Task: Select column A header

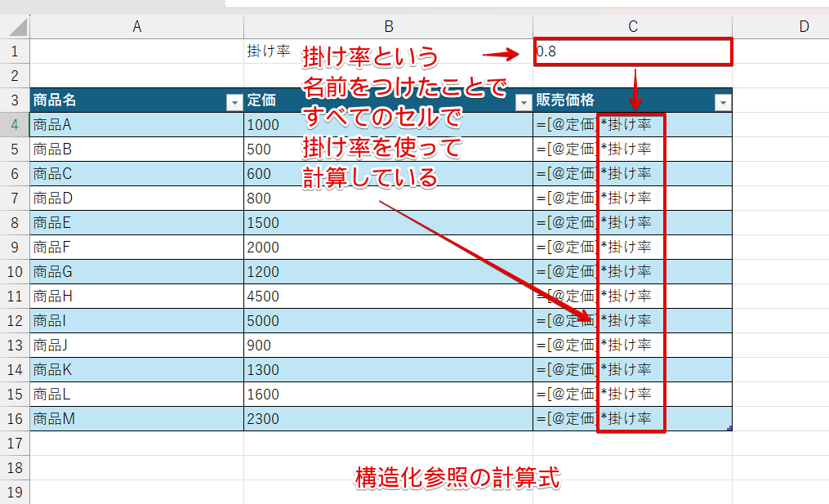Action: (x=137, y=26)
